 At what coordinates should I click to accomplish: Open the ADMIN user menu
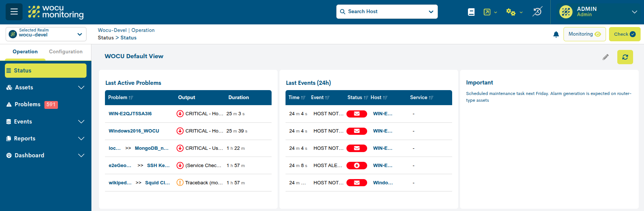point(597,12)
